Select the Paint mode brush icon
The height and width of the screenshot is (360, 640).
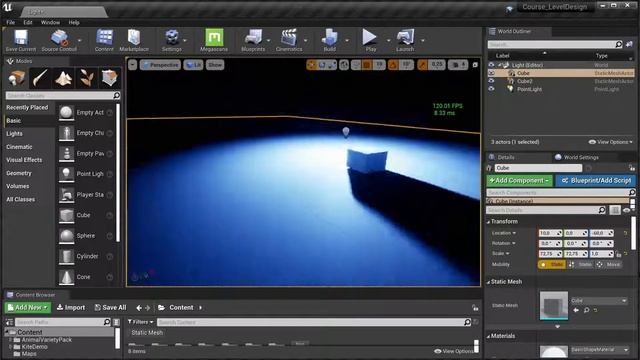click(x=40, y=78)
